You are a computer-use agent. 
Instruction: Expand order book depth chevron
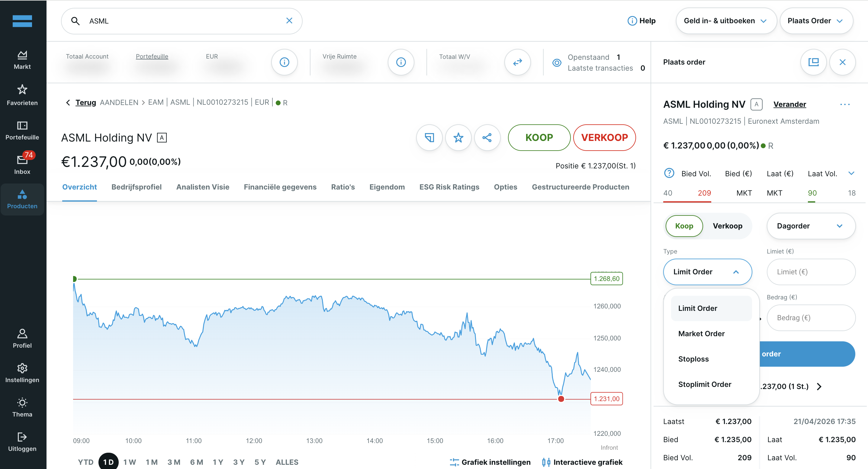pyautogui.click(x=851, y=174)
